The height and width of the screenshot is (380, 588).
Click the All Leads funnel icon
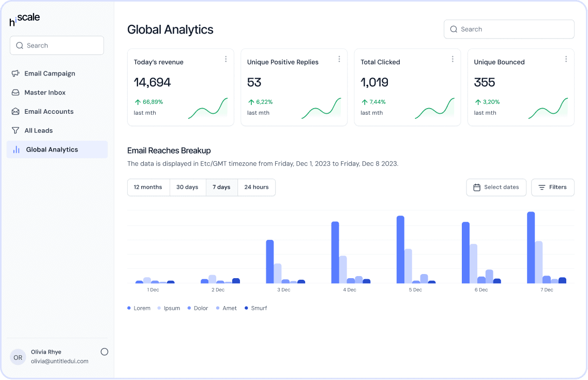click(16, 130)
